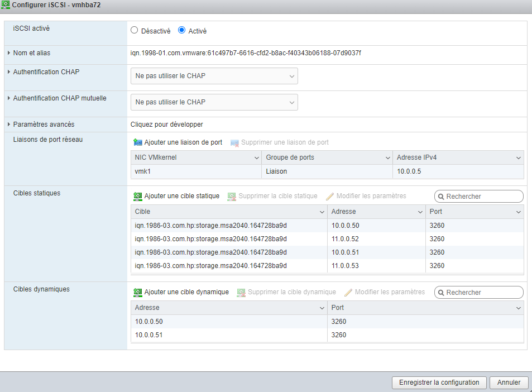Open Groupe de ports column menu arrow
532x392 pixels.
[x=388, y=158]
